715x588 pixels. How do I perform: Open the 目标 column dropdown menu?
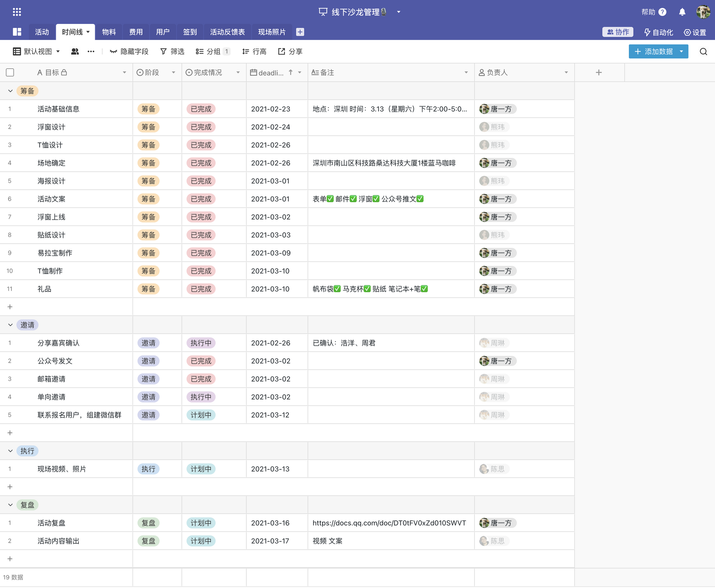point(124,73)
